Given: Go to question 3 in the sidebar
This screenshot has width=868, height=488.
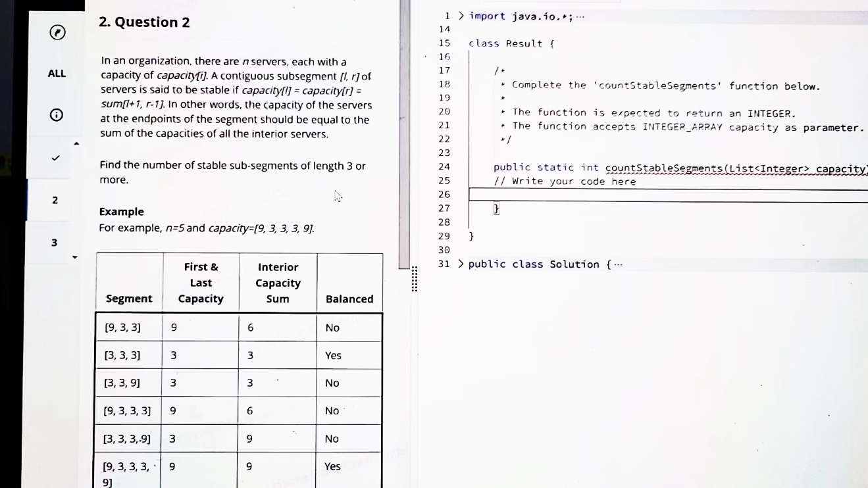Looking at the screenshot, I should click(x=55, y=243).
